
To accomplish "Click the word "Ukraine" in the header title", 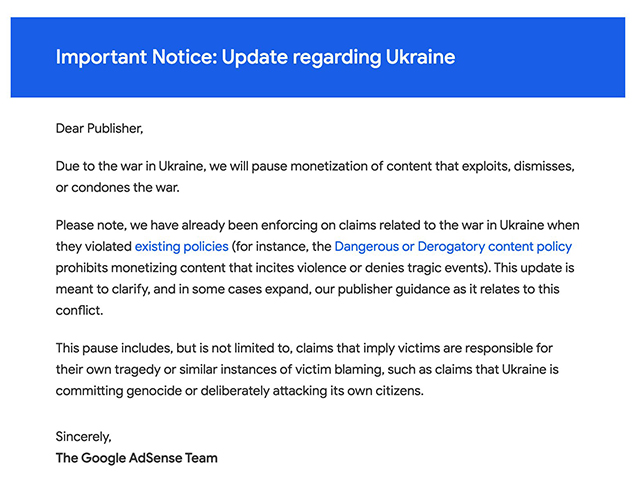I will [x=420, y=57].
